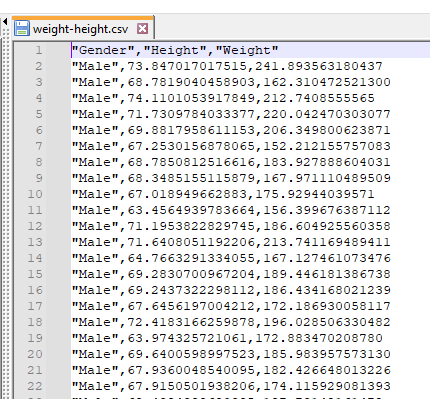Viewport: 430px width, 399px height.
Task: Click the row with height 69.8817958611153
Action: [231, 130]
